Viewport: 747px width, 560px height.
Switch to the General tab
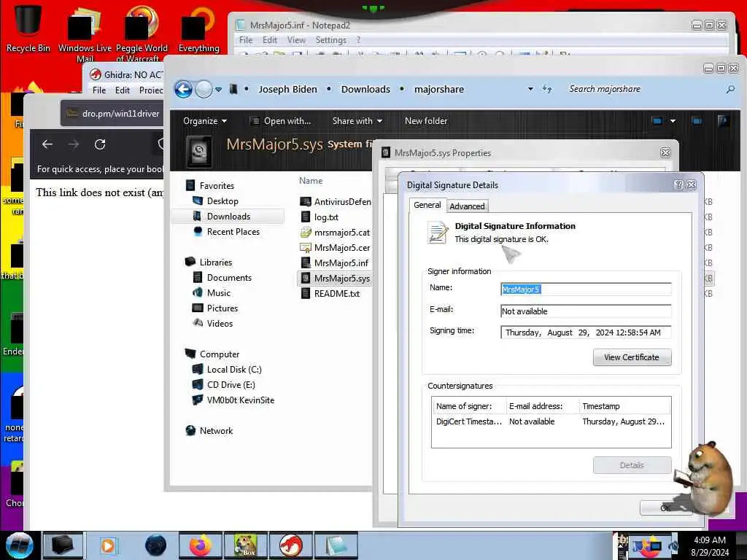(427, 205)
